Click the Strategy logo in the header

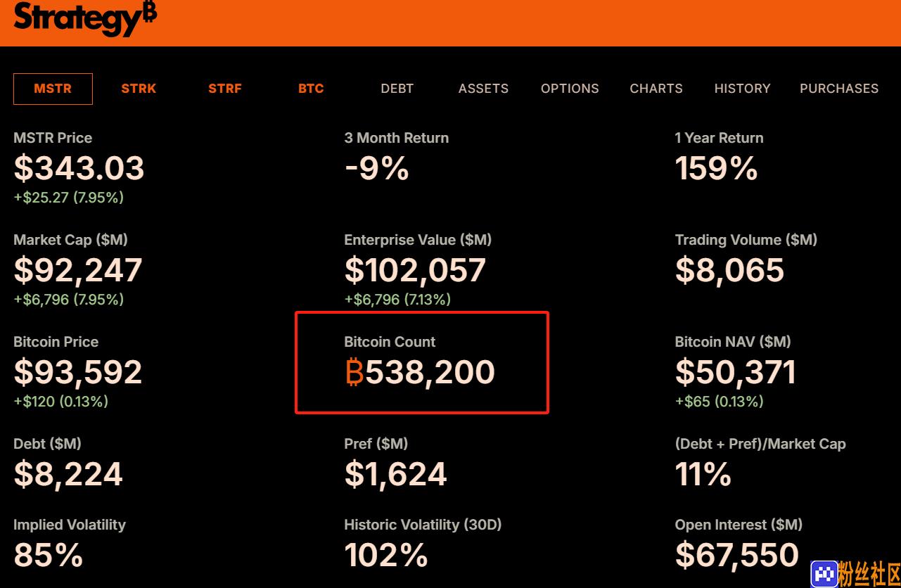(x=85, y=18)
